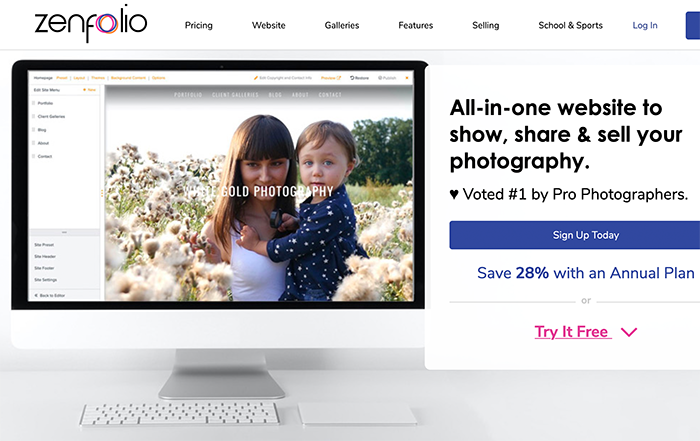Image resolution: width=700 pixels, height=441 pixels.
Task: Click the New plus icon in site menu
Action: [84, 90]
